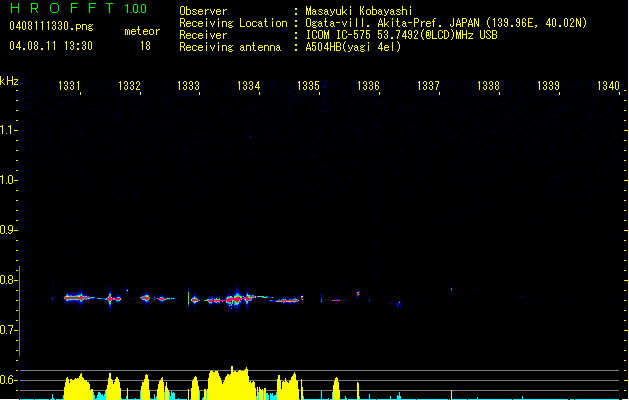Click the 1340 time axis marker

(609, 85)
